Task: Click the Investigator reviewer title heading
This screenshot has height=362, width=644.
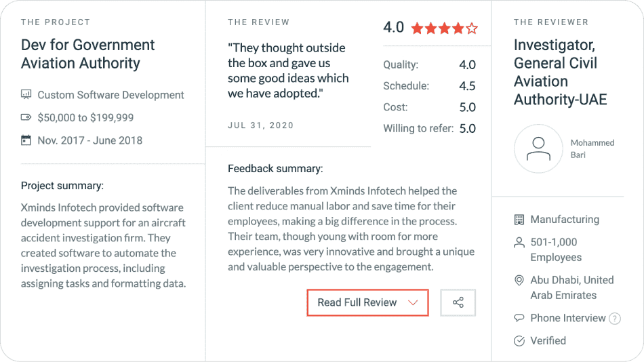Action: point(560,73)
